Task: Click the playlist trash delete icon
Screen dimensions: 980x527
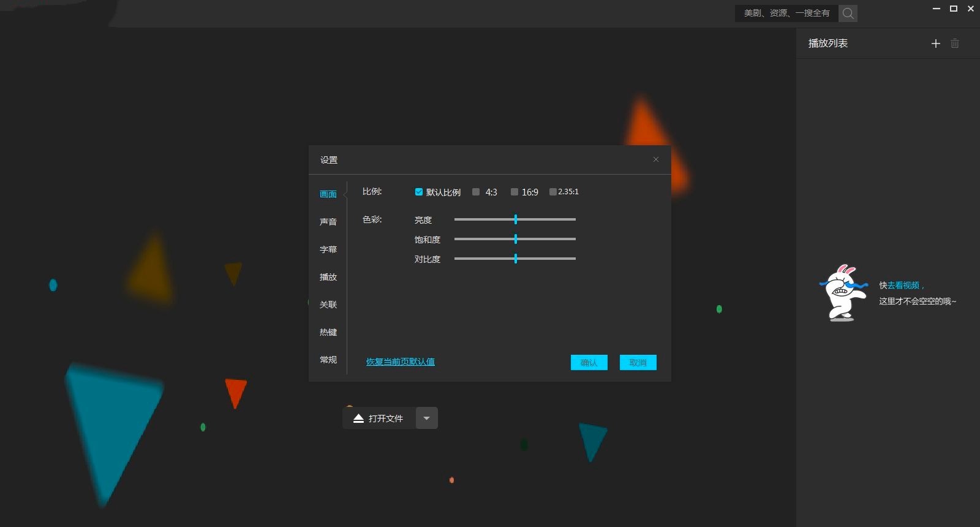Action: point(955,44)
